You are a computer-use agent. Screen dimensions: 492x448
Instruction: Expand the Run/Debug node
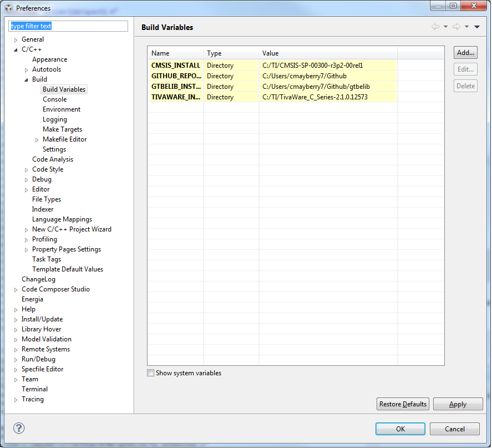[16, 360]
